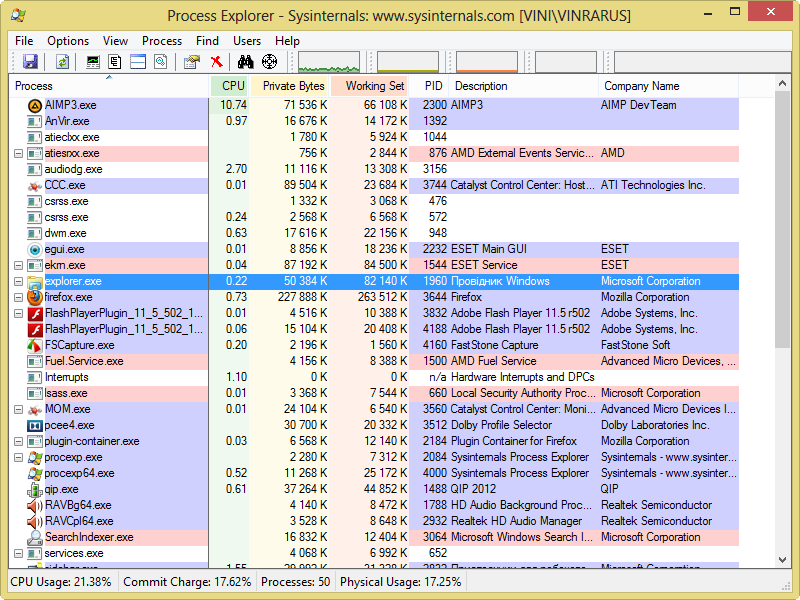Collapse the explorer.exe process tree
The height and width of the screenshot is (600, 800).
tap(18, 282)
